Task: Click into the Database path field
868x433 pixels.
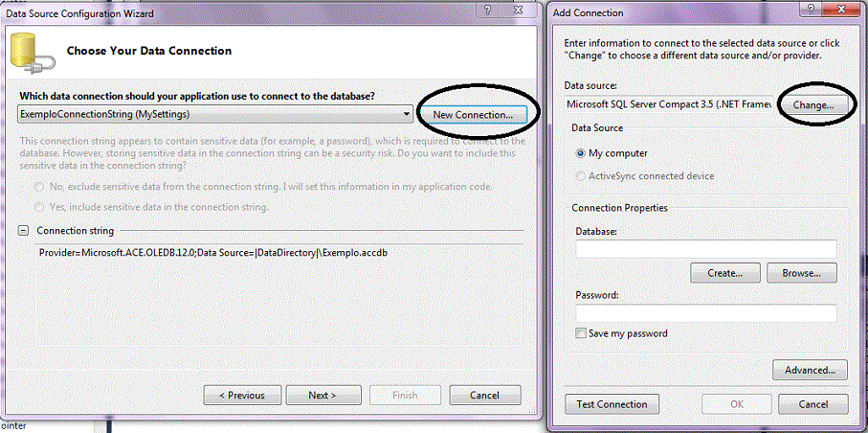Action: coord(706,249)
